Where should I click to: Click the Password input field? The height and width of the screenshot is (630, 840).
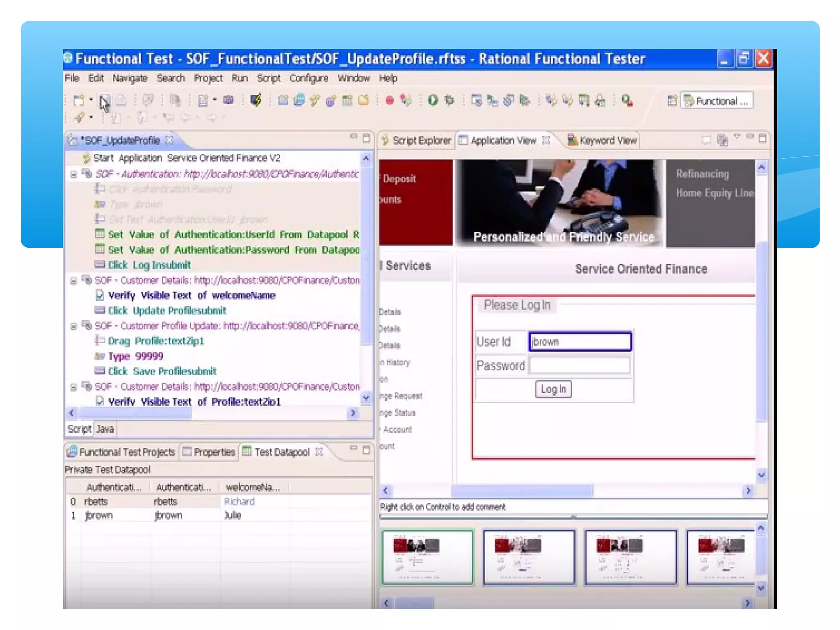[x=579, y=365]
